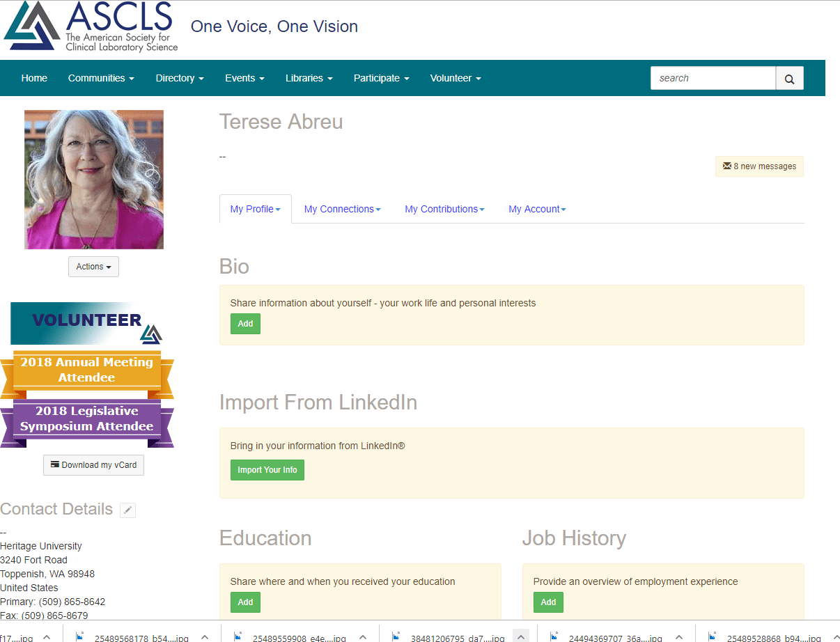Select the My Contributions tab
The height and width of the screenshot is (642, 840).
pyautogui.click(x=444, y=209)
